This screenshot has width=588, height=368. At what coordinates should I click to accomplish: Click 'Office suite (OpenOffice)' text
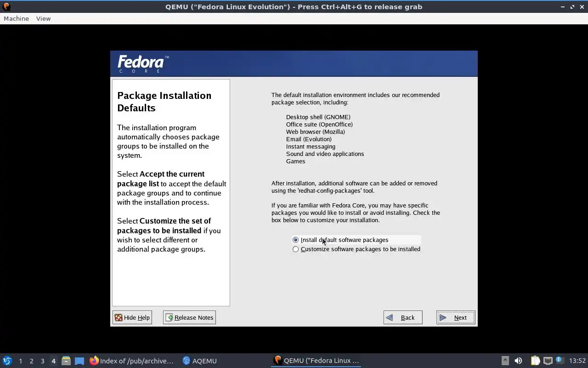[319, 124]
